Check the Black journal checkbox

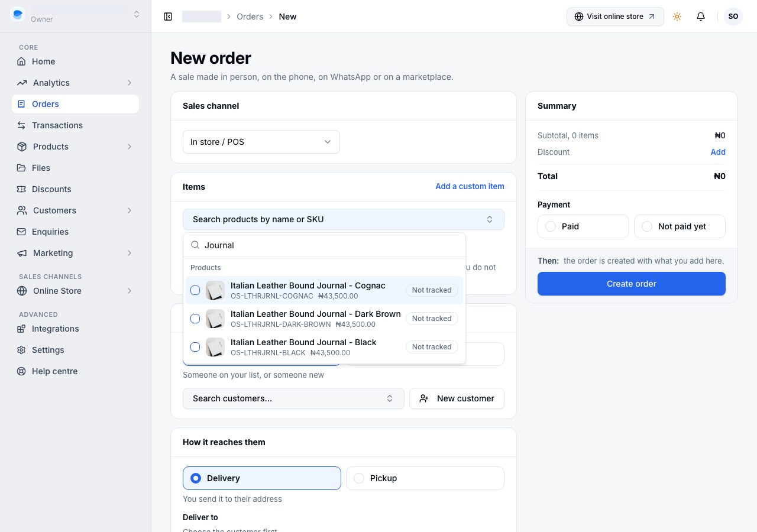(x=195, y=347)
